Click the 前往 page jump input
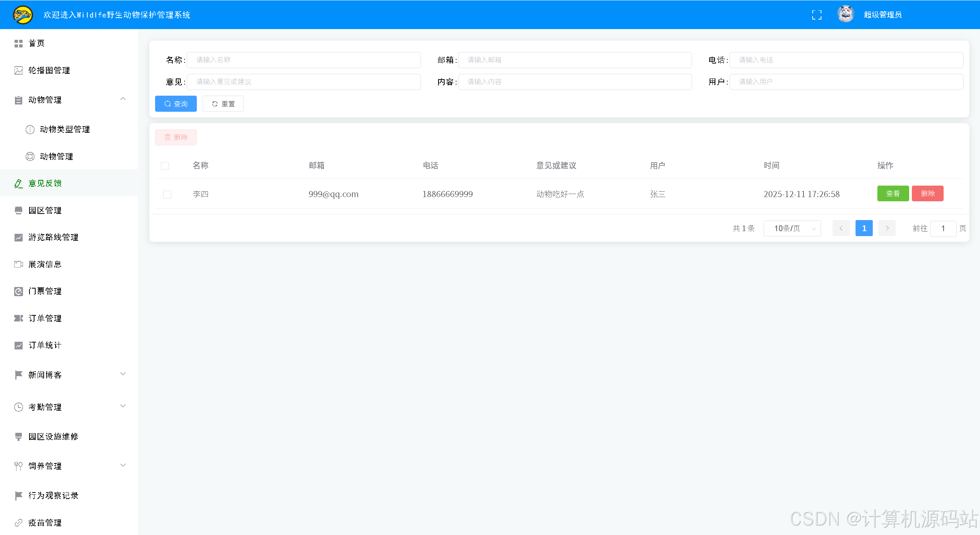Viewport: 980px width, 535px height. pos(943,229)
